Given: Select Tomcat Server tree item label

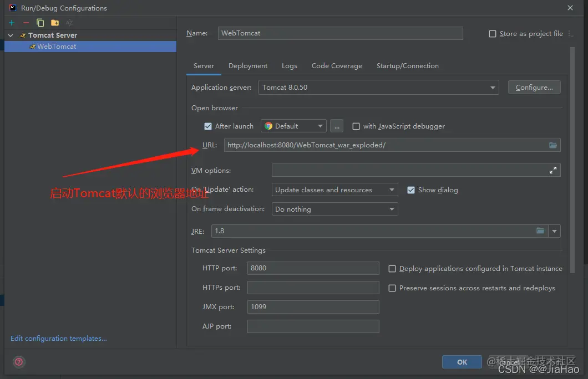Looking at the screenshot, I should [x=53, y=35].
